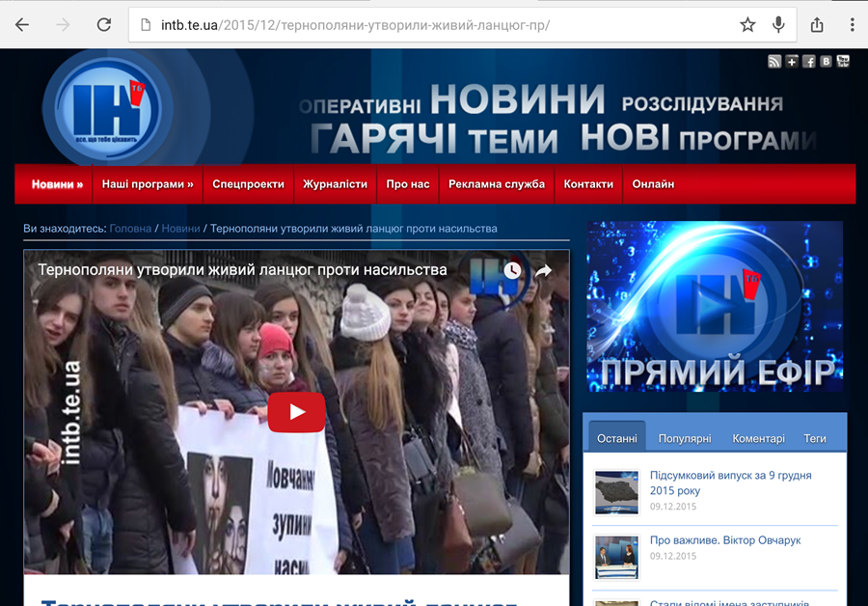Click the video Watch Later clock icon

pos(512,270)
